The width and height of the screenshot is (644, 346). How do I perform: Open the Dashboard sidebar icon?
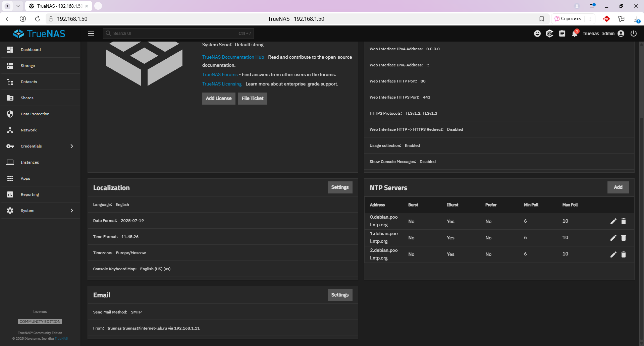coord(10,50)
